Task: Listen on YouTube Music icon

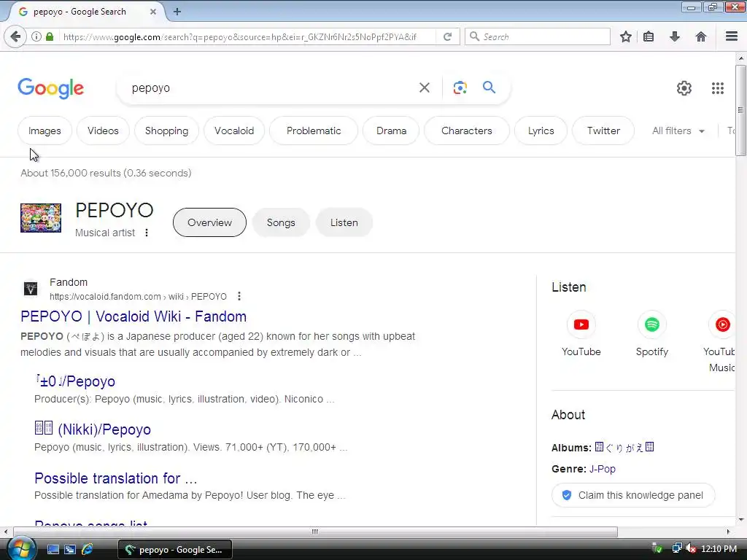Action: tap(721, 324)
